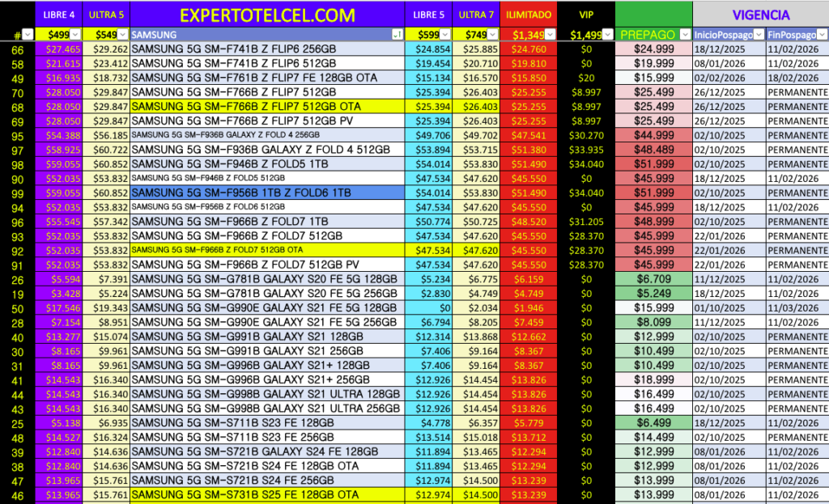Click the Galaxy S20 FE 5G 128GB prepago price $6.709

point(653,278)
